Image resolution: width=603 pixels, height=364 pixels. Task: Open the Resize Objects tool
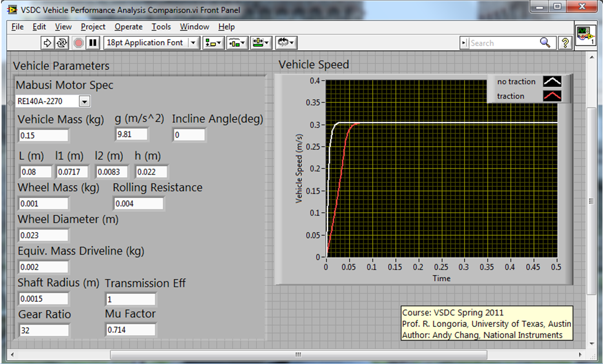tap(261, 43)
